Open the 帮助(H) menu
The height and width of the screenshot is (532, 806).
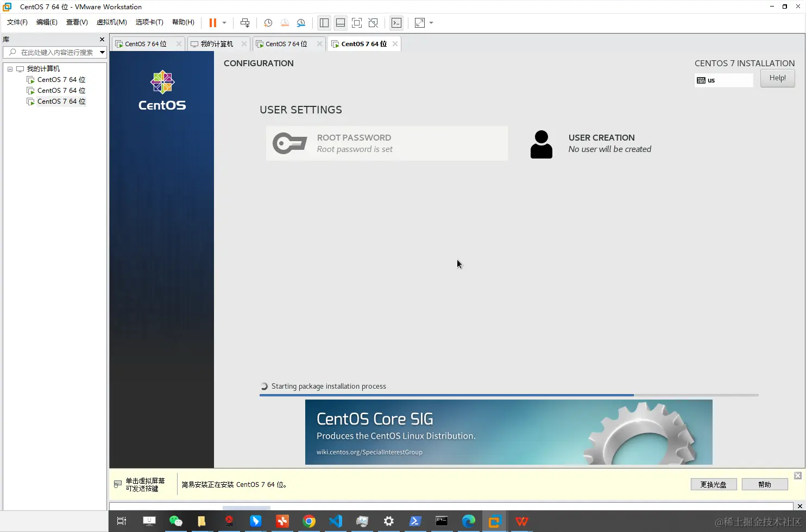point(183,22)
